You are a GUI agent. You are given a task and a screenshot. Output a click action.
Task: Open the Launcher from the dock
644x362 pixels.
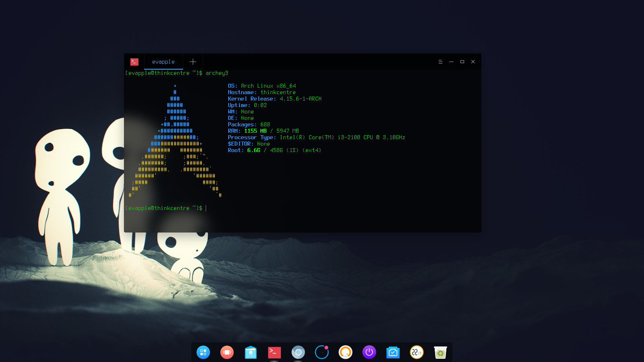pyautogui.click(x=203, y=352)
